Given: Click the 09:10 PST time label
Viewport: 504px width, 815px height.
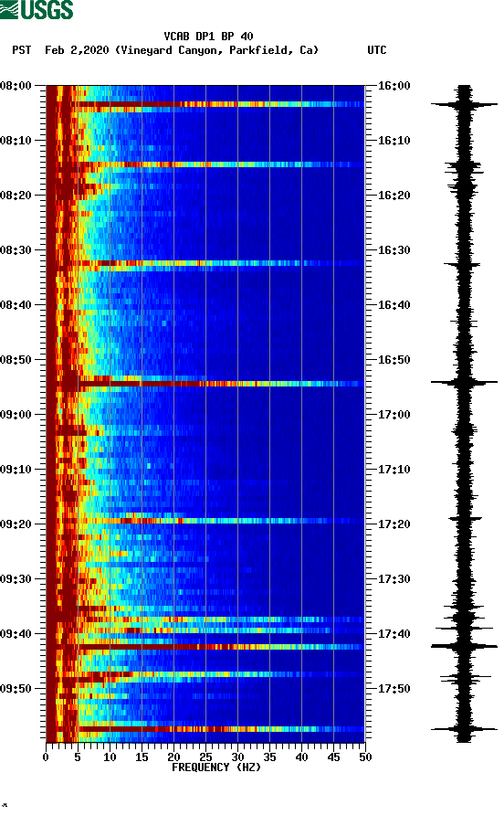Looking at the screenshot, I should click(x=16, y=470).
